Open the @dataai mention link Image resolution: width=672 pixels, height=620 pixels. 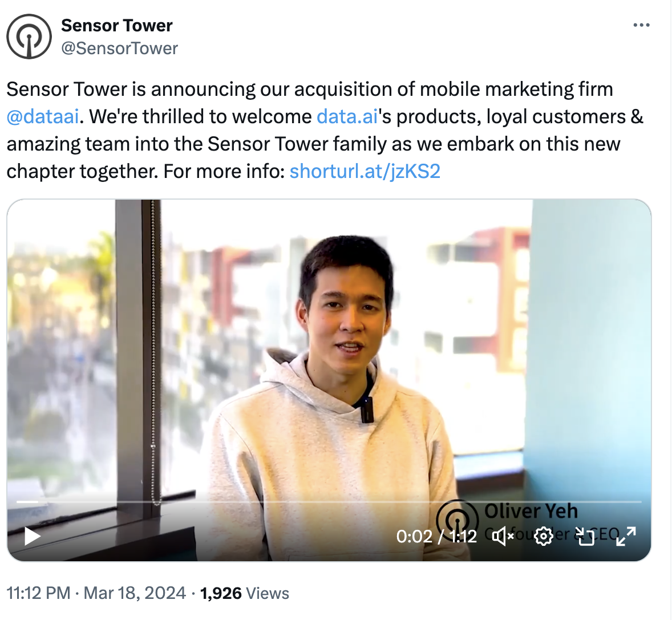point(43,116)
